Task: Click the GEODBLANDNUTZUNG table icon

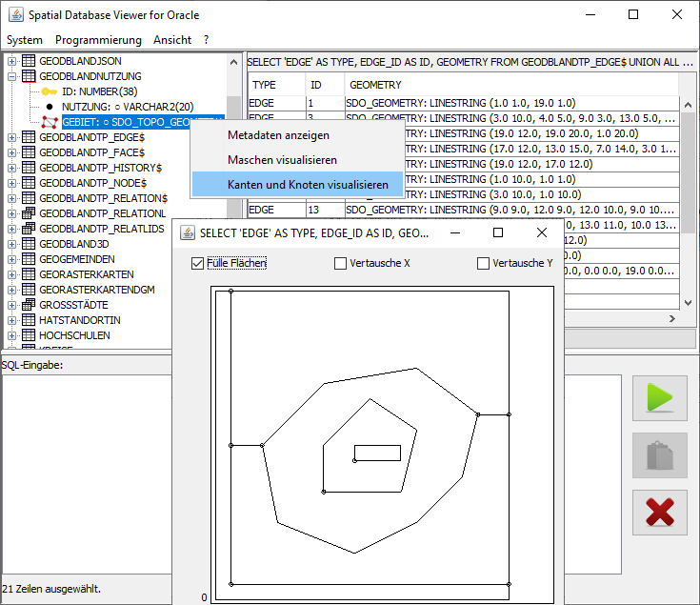Action: pos(29,76)
